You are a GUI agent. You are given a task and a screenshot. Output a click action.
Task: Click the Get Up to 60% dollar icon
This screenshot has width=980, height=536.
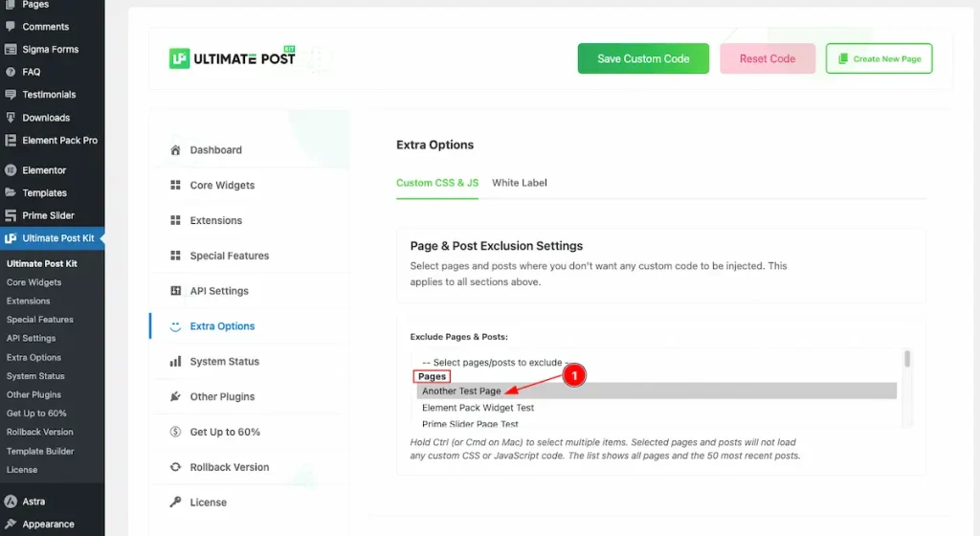click(x=175, y=432)
